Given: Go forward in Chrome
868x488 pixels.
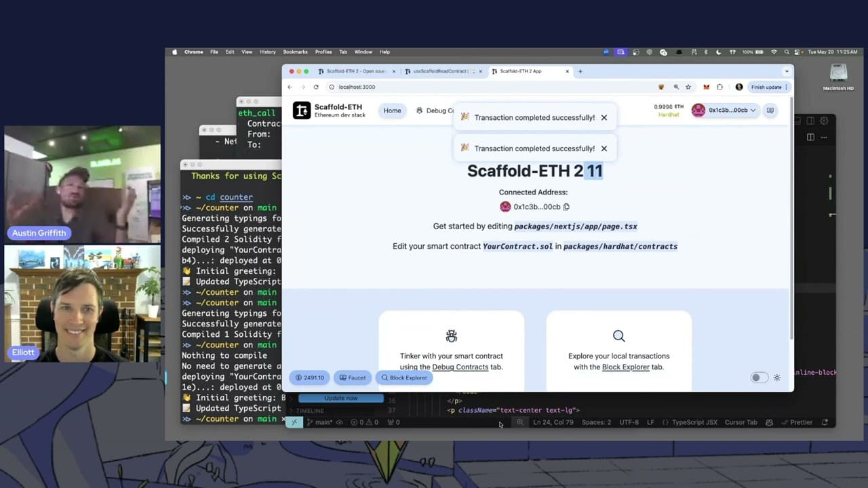Looking at the screenshot, I should pos(302,87).
